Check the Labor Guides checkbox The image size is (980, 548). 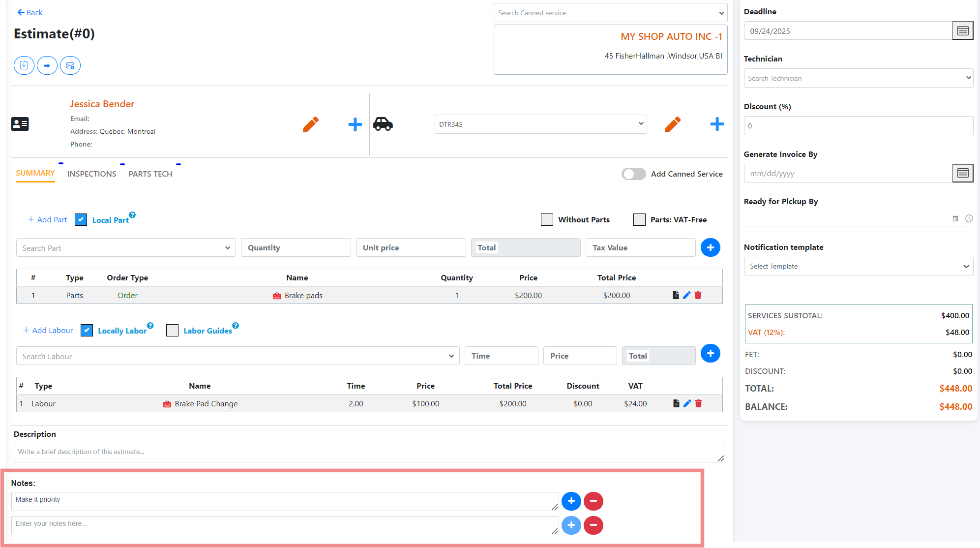click(x=172, y=330)
